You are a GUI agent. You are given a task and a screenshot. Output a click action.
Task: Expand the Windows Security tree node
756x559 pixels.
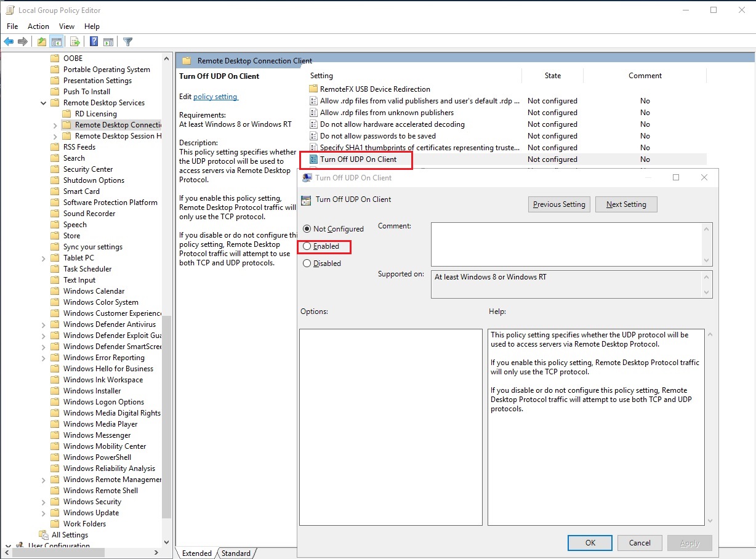43,502
